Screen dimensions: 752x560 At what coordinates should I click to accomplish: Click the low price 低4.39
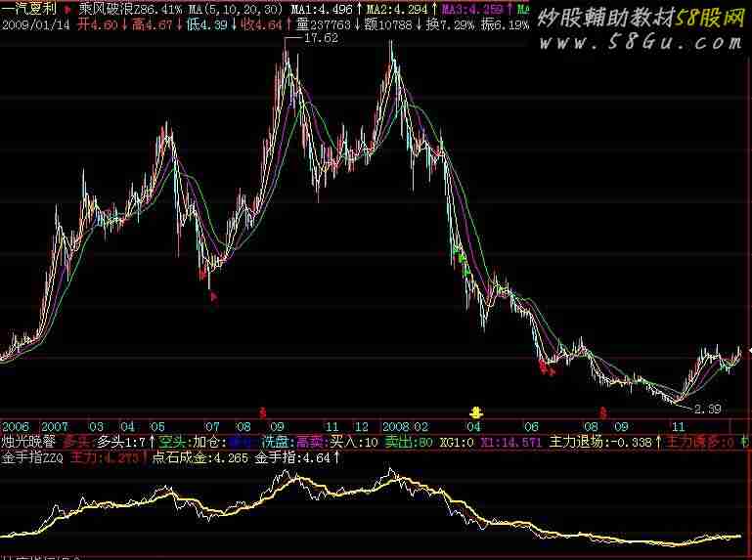[207, 24]
